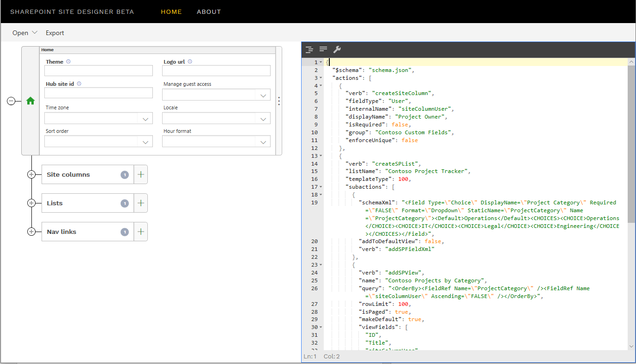Open the Manage guest access dropdown
The height and width of the screenshot is (364, 636).
pos(263,95)
